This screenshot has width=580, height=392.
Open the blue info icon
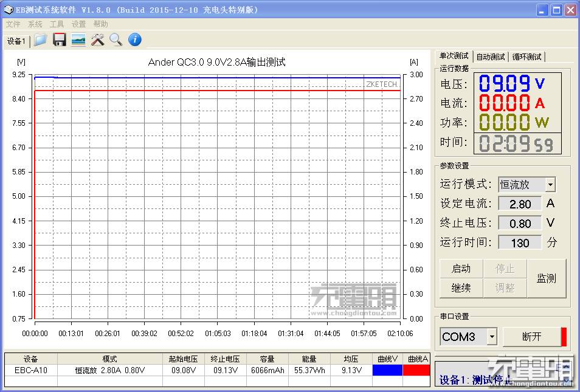pyautogui.click(x=134, y=40)
